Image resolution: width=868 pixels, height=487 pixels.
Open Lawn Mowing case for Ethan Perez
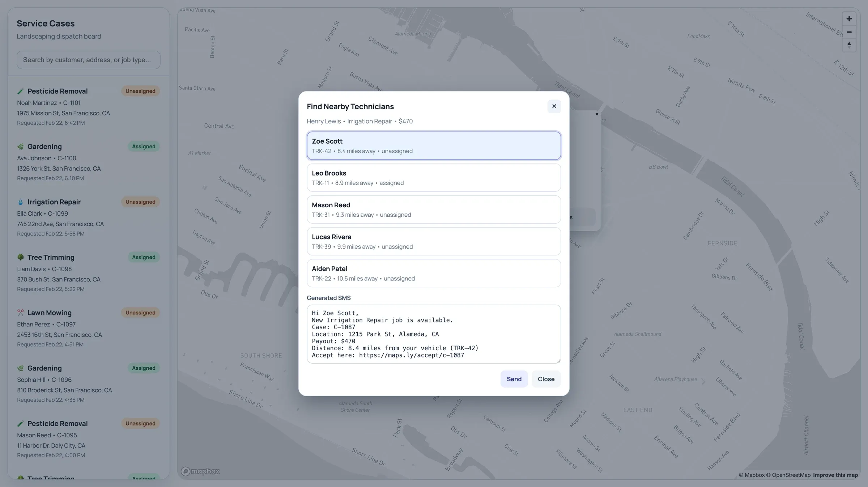click(x=88, y=328)
